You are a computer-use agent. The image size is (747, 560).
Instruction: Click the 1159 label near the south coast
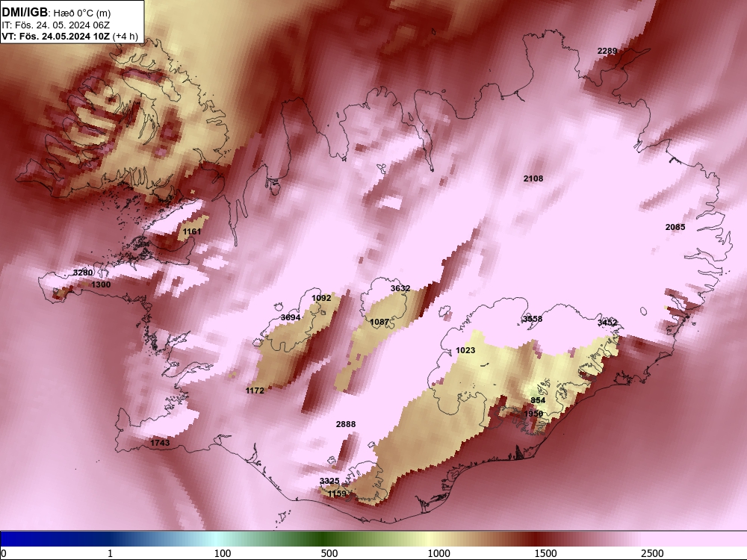[337, 494]
